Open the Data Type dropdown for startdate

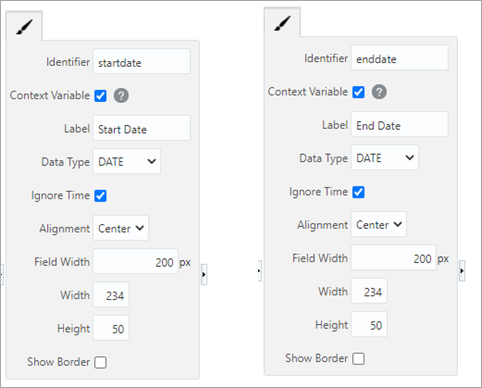[127, 161]
